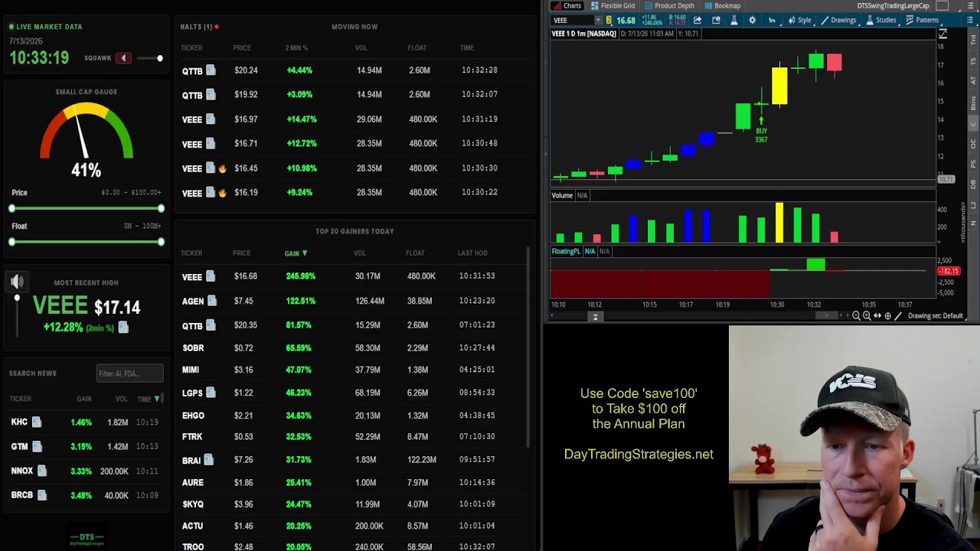Sort news by TIME column arrow
Image resolution: width=980 pixels, height=551 pixels.
point(158,399)
